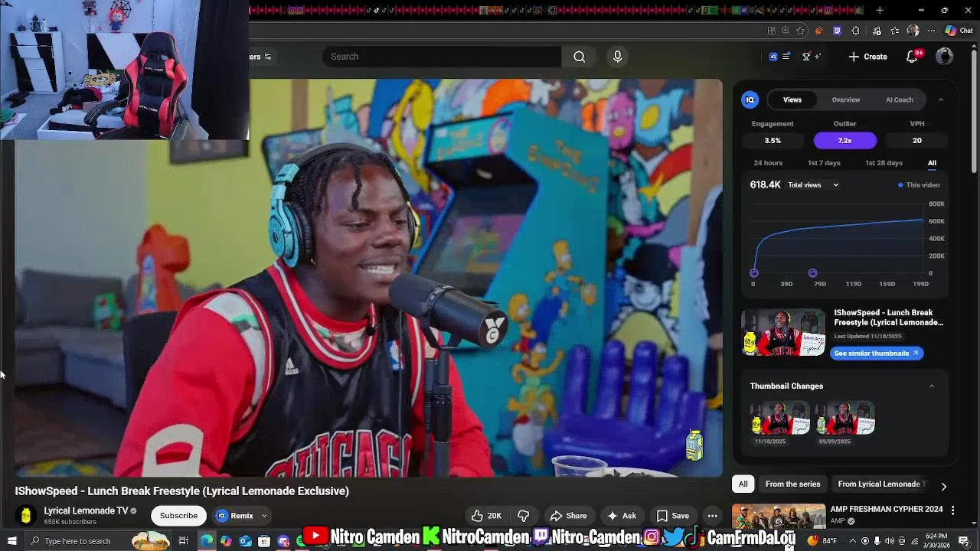980x551 pixels.
Task: Click See similar thumbnails link
Action: [876, 354]
